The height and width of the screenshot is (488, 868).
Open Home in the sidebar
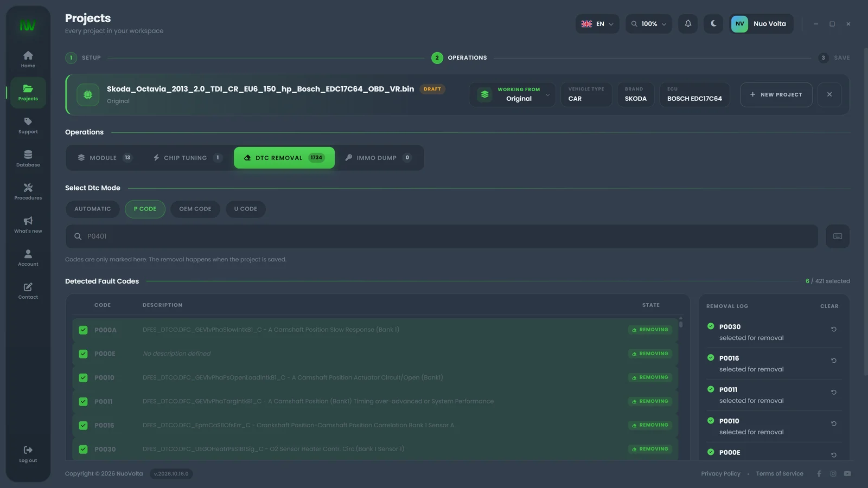[x=28, y=60]
